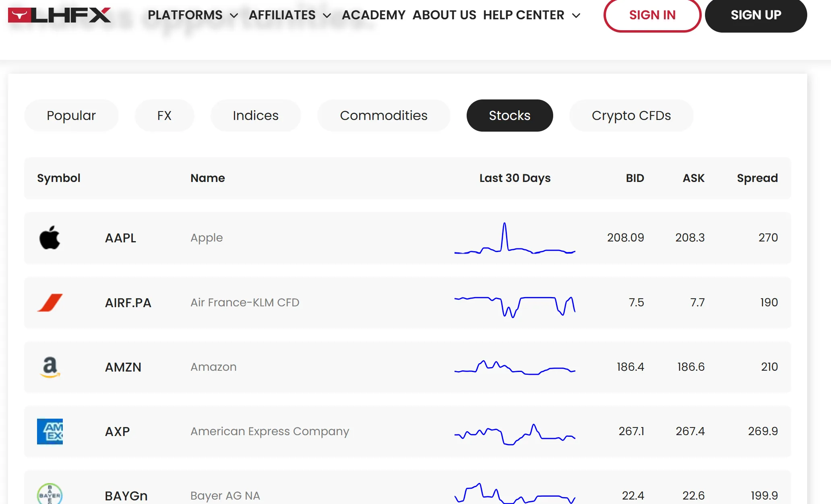Click the AMZN spread value 210
831x504 pixels.
pyautogui.click(x=769, y=367)
